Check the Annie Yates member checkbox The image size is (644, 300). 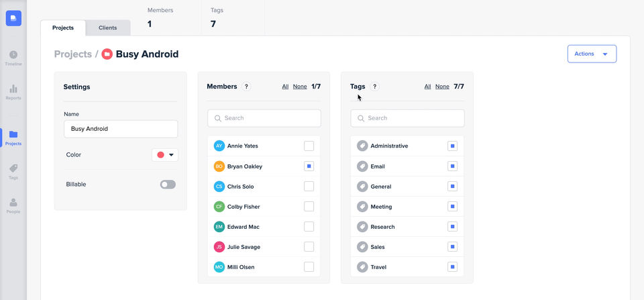(309, 146)
